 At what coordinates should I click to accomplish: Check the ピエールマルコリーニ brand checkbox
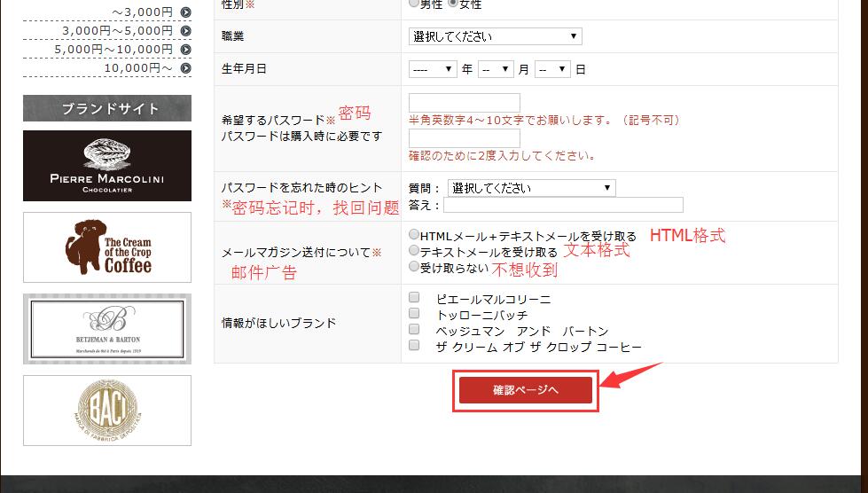coord(414,298)
